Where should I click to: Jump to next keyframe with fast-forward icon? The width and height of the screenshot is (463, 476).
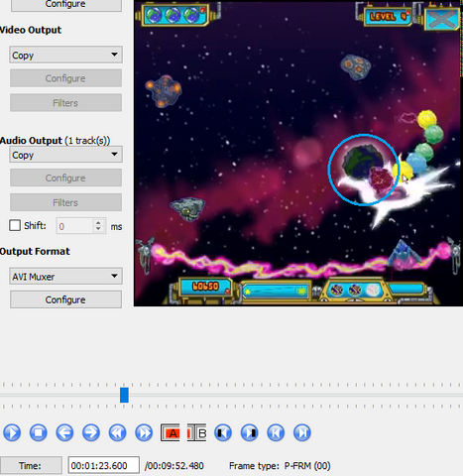tap(144, 432)
